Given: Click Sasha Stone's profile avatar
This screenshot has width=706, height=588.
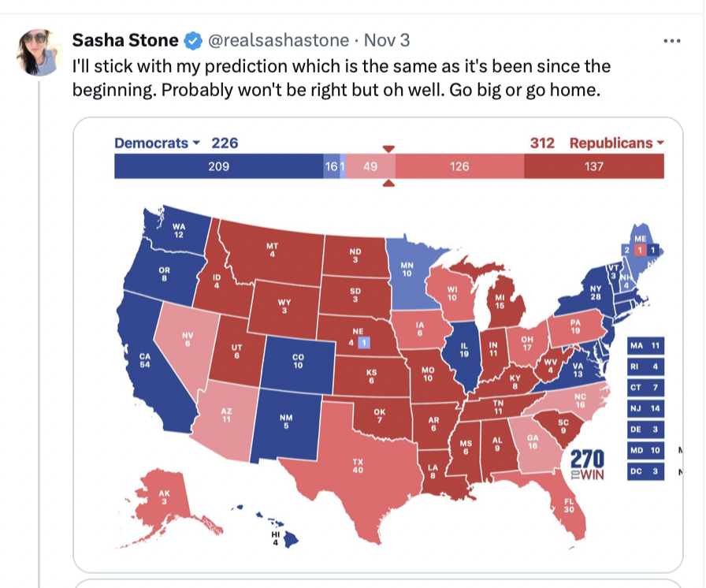Looking at the screenshot, I should point(39,52).
